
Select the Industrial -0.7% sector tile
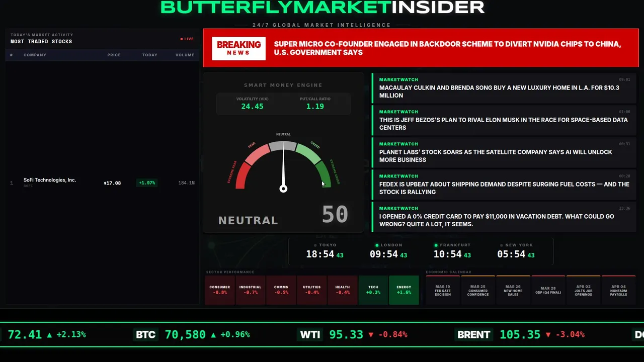[251, 290]
